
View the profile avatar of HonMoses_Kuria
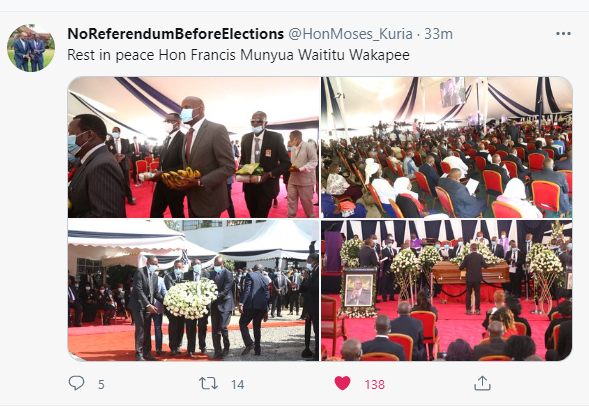tap(31, 48)
